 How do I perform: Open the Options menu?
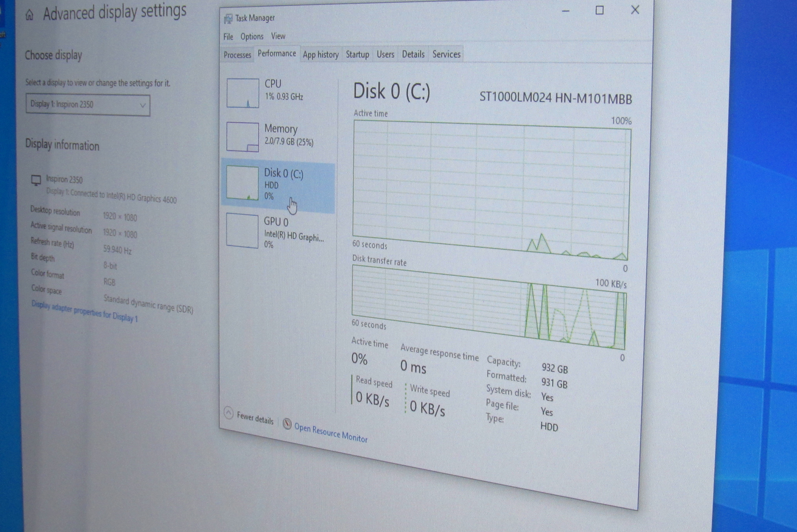(252, 37)
